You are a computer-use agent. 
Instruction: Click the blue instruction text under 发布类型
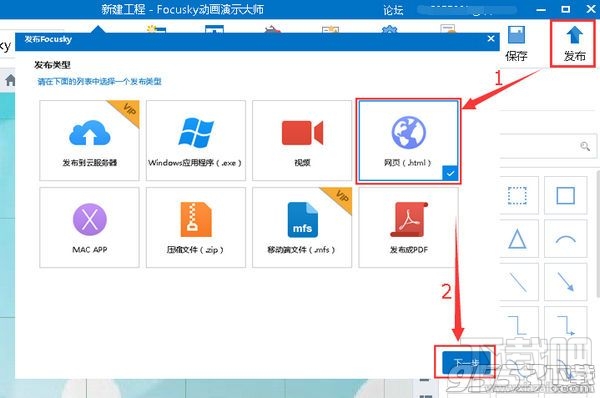tap(99, 81)
